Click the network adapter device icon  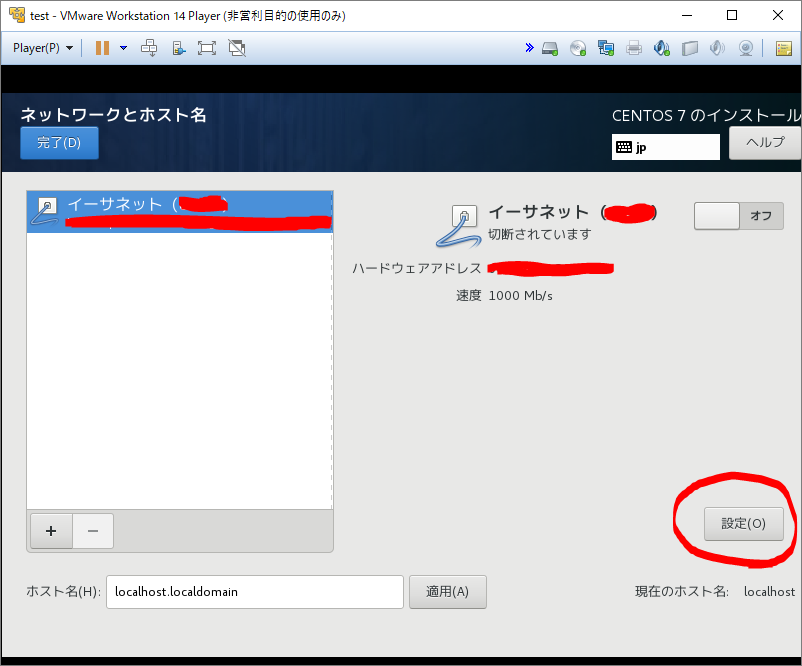(x=606, y=49)
